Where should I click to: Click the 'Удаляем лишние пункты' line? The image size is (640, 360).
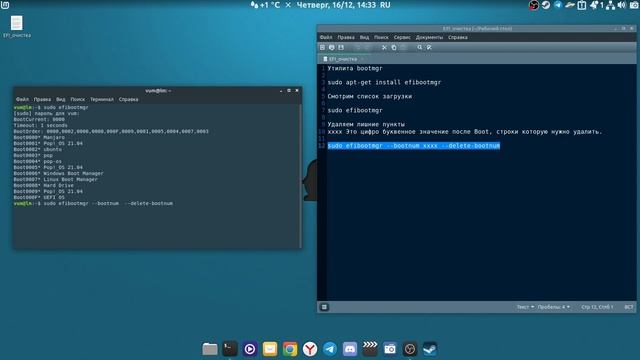(x=366, y=124)
